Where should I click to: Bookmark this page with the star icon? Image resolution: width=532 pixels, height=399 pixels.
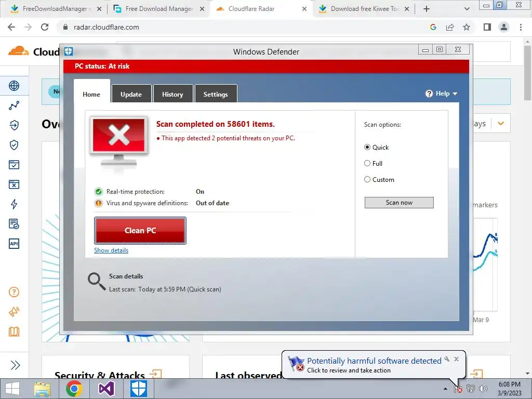(x=467, y=27)
